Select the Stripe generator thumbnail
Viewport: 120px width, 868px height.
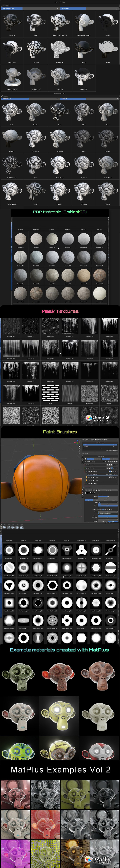[36, 193]
